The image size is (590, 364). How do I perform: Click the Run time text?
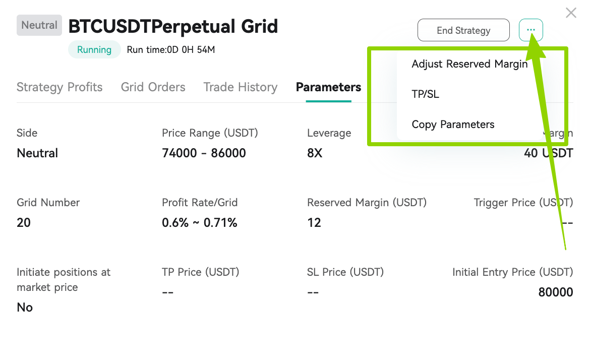pos(171,49)
